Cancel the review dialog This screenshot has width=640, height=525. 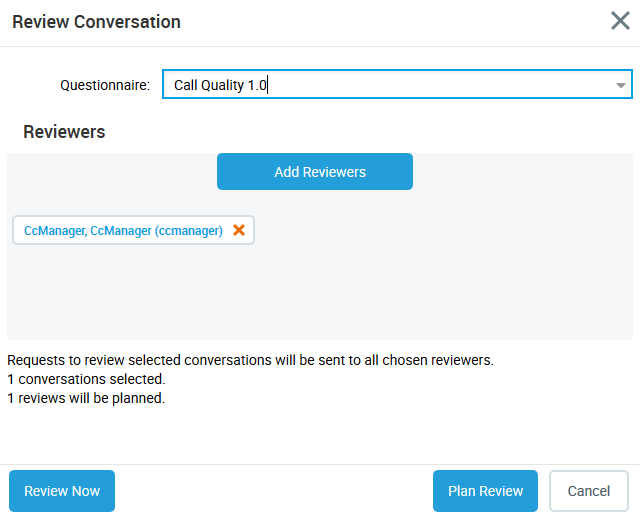pyautogui.click(x=588, y=491)
